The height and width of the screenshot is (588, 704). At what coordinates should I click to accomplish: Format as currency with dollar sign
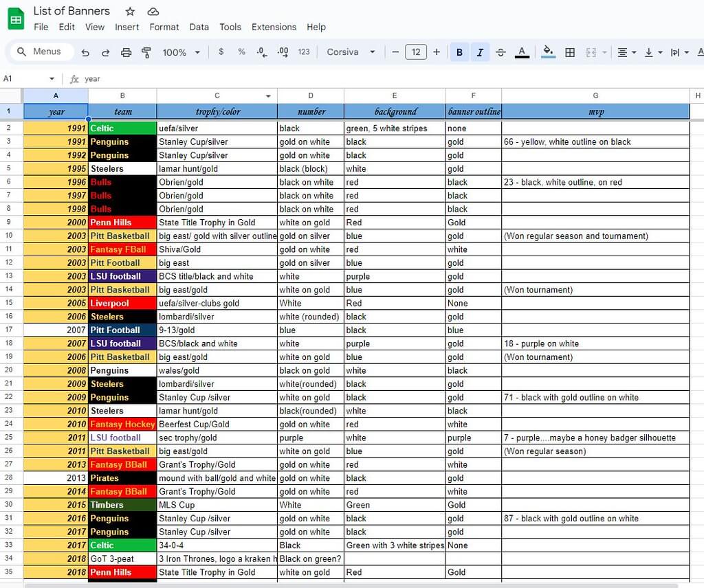[221, 52]
